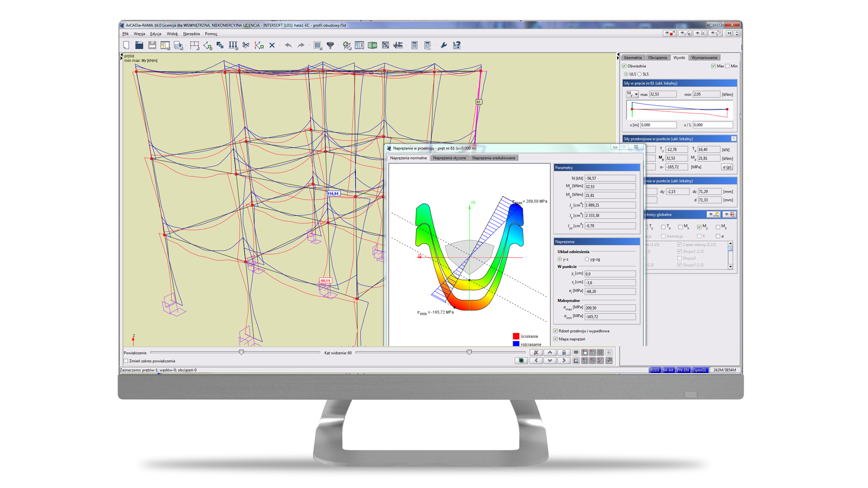This screenshot has height=488, width=868.
Task: Click the 3D view toolbar icon
Action: (373, 45)
